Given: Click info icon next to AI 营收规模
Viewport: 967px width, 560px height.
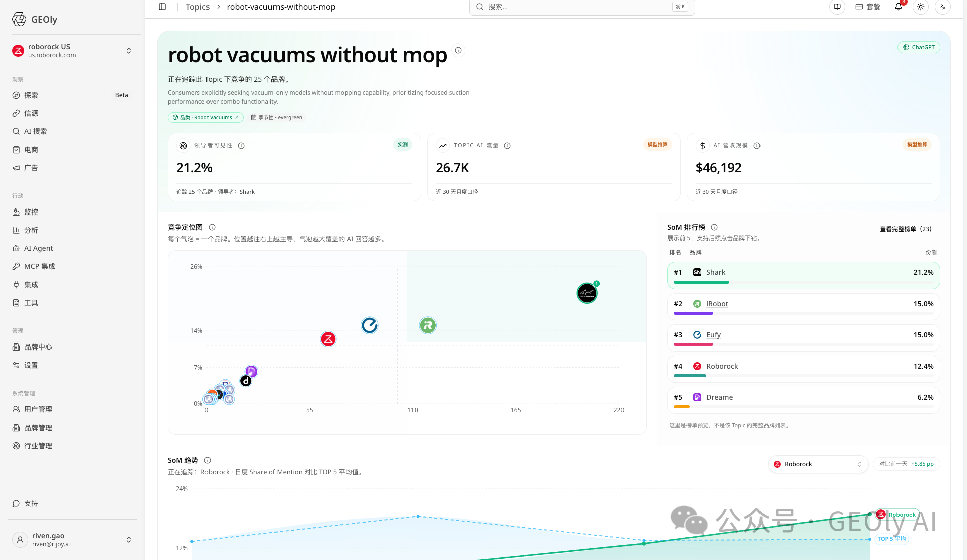Looking at the screenshot, I should (x=757, y=146).
